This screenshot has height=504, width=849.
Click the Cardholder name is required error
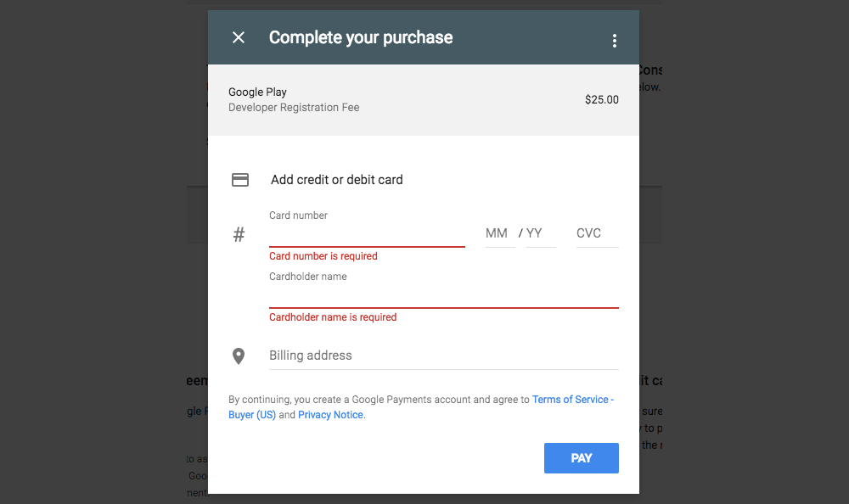click(x=333, y=317)
